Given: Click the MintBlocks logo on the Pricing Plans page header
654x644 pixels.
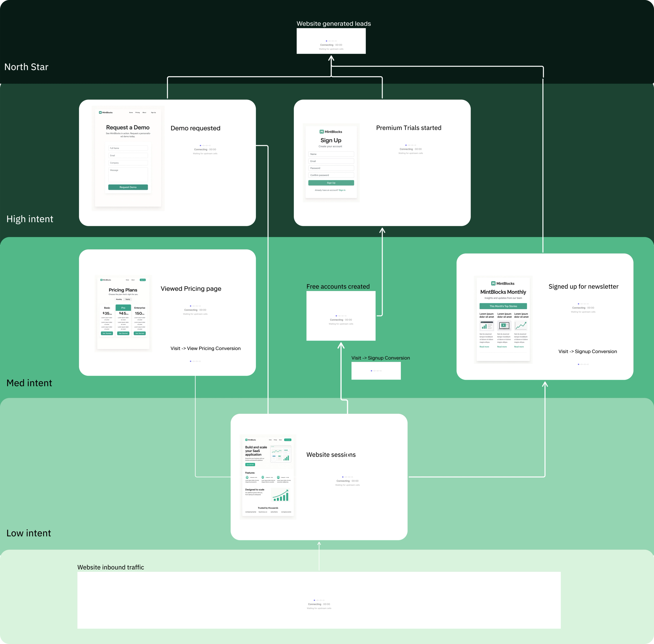Looking at the screenshot, I should [x=101, y=280].
